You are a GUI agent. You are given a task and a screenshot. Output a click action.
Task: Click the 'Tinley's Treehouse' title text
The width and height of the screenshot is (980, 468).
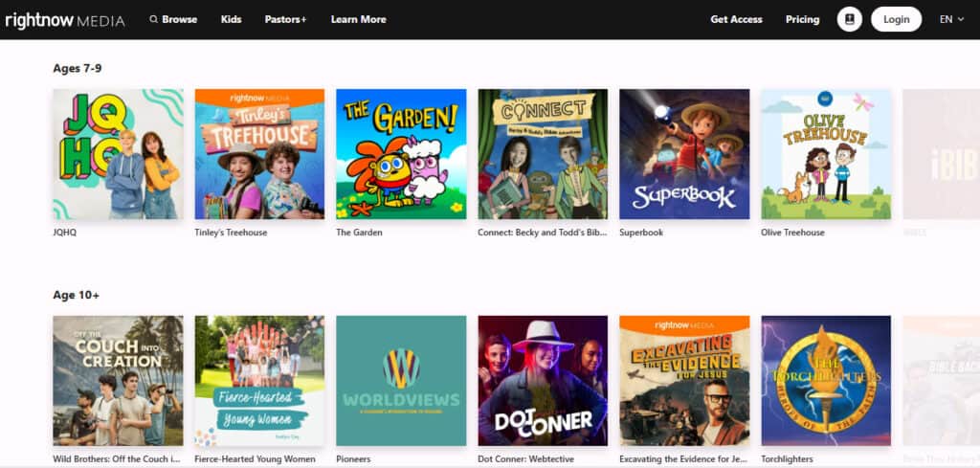coord(231,233)
